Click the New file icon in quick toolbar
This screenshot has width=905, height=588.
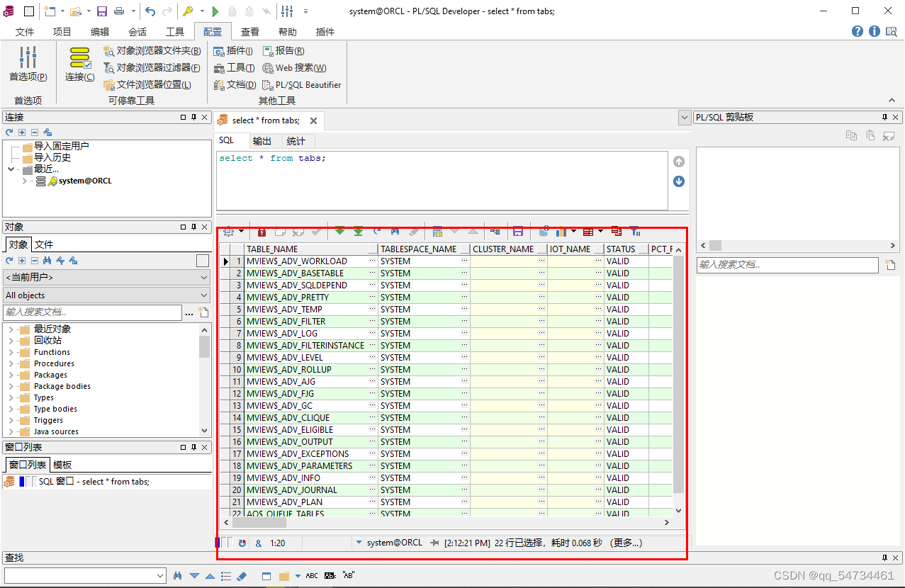pyautogui.click(x=49, y=11)
